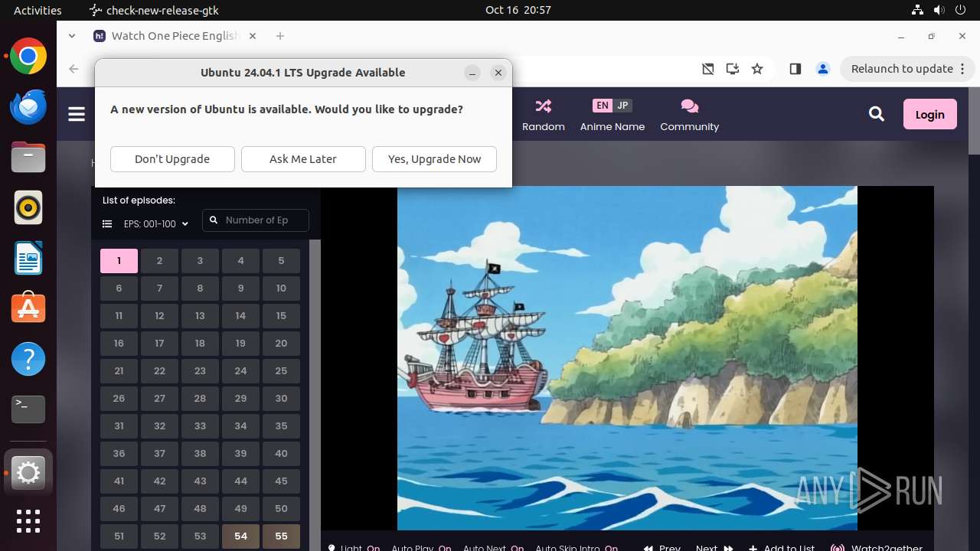Click the pink Login button

(930, 114)
